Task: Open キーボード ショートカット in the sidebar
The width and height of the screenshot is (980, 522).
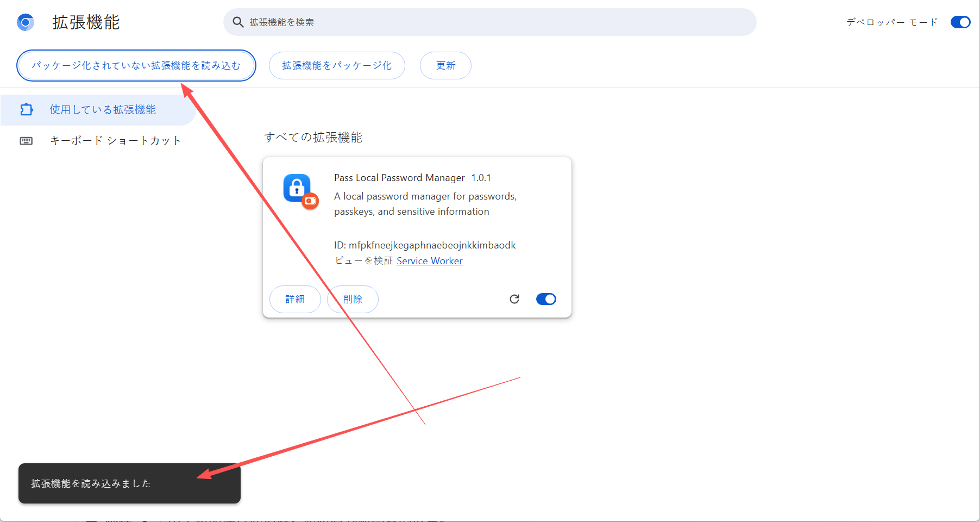Action: click(x=98, y=141)
